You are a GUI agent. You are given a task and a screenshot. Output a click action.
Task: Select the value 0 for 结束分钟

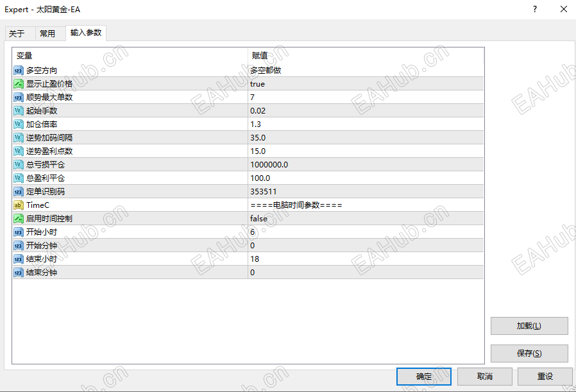click(x=366, y=273)
